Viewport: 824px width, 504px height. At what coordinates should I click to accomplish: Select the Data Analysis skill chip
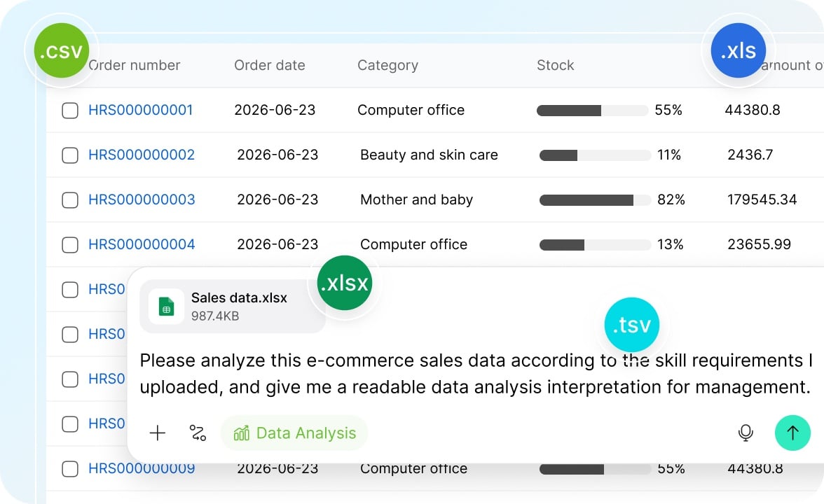(x=294, y=433)
